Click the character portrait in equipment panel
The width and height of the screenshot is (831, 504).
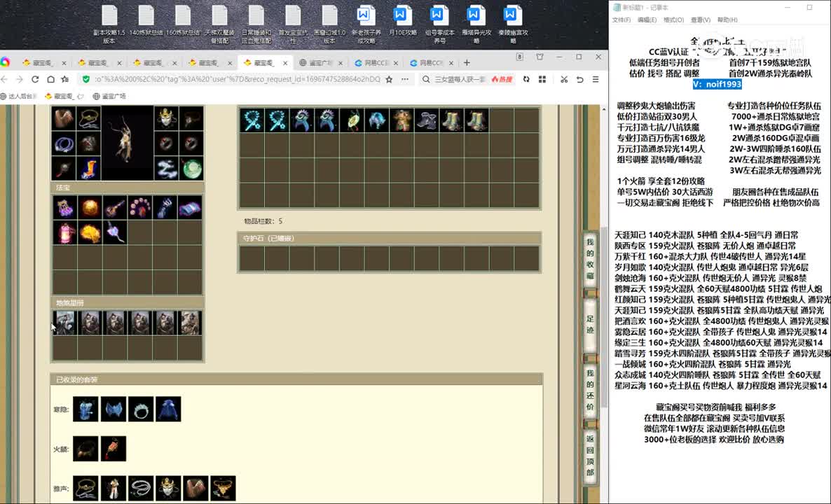tap(128, 143)
